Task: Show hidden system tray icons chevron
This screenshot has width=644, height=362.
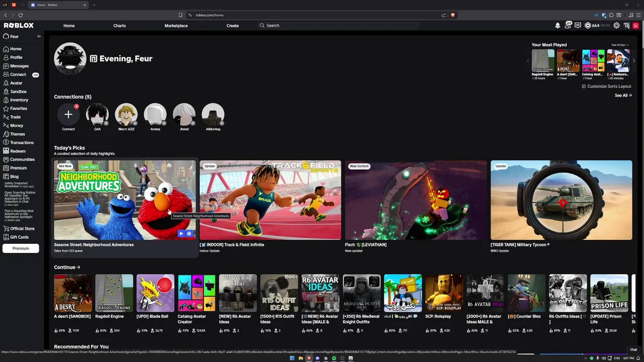Action: pyautogui.click(x=585, y=358)
